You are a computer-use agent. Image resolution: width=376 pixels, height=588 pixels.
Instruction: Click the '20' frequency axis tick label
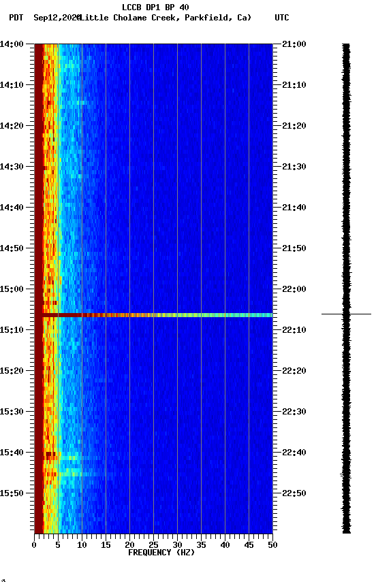tap(129, 545)
